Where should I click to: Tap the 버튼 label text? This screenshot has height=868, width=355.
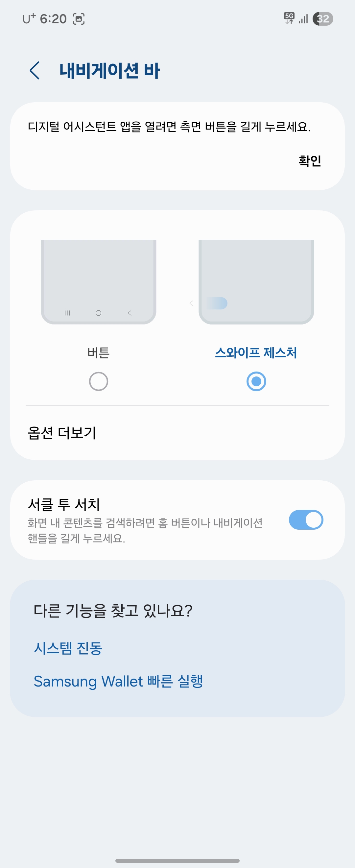pos(98,353)
